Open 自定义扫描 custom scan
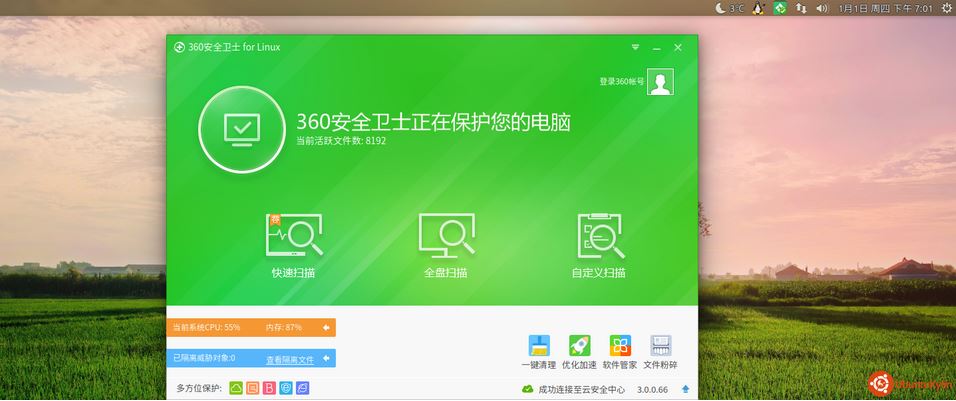 [599, 245]
